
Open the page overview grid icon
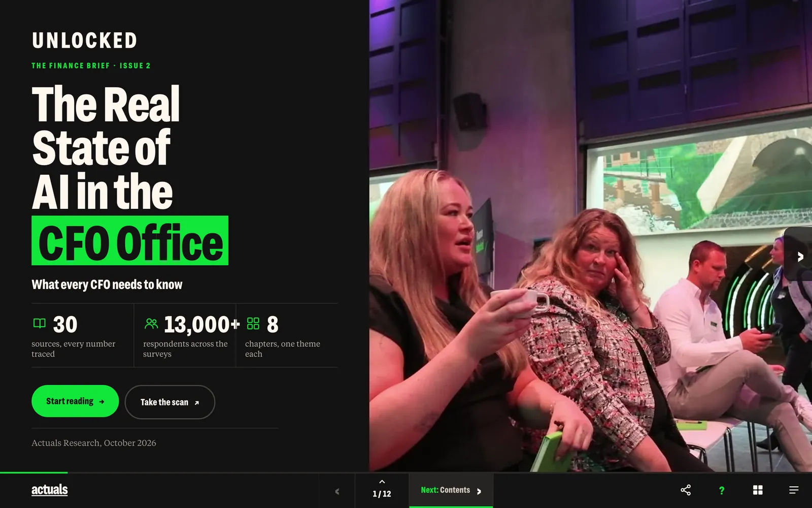758,490
